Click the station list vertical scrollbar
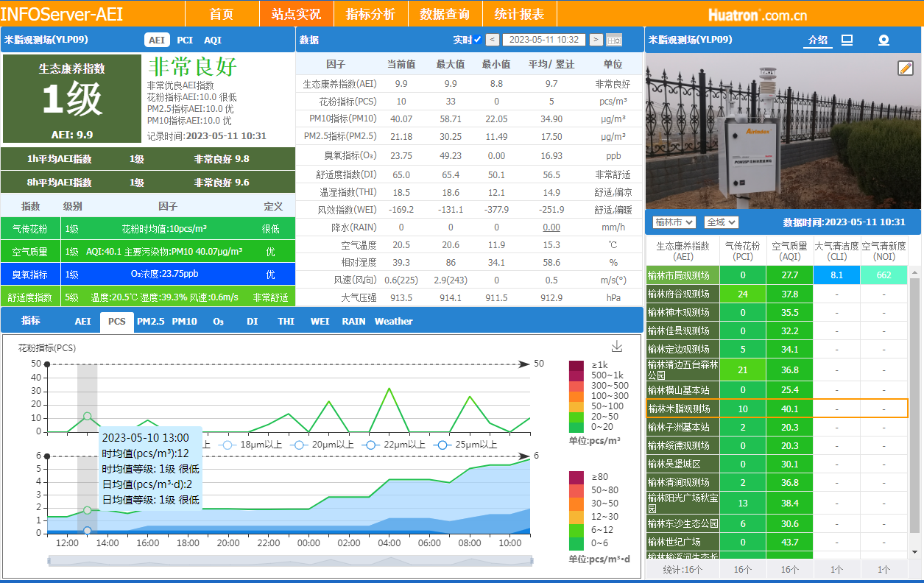Screen dimensions: 924x583 coord(915,397)
